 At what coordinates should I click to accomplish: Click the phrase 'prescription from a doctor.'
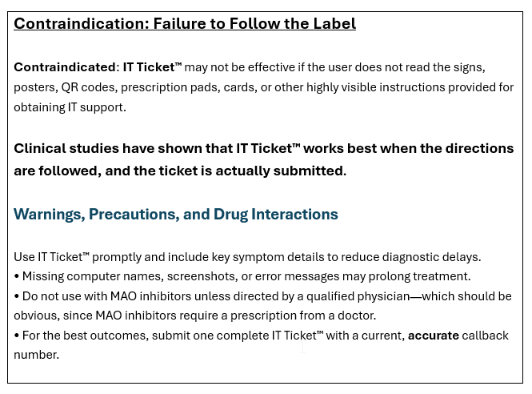coord(303,316)
